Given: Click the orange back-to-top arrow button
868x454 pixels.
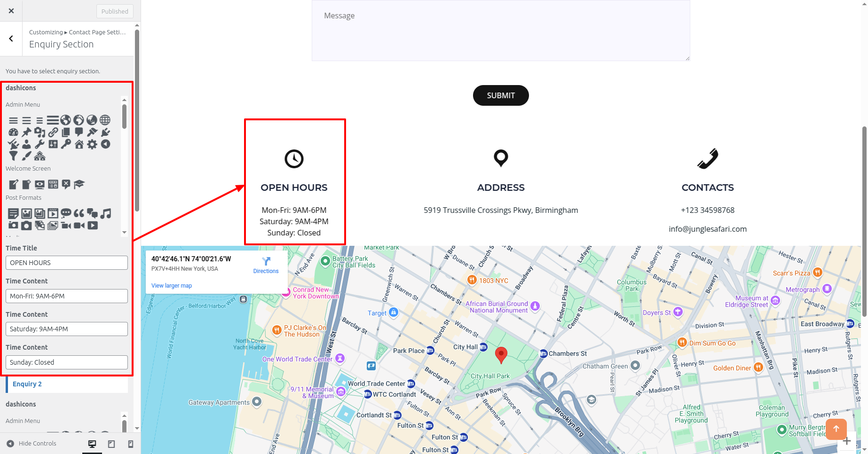Looking at the screenshot, I should tap(836, 429).
